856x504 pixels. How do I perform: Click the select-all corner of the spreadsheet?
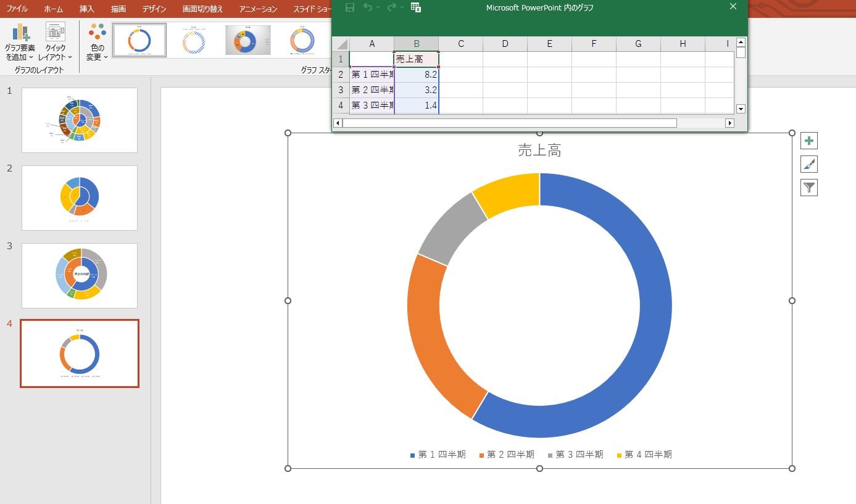(341, 44)
